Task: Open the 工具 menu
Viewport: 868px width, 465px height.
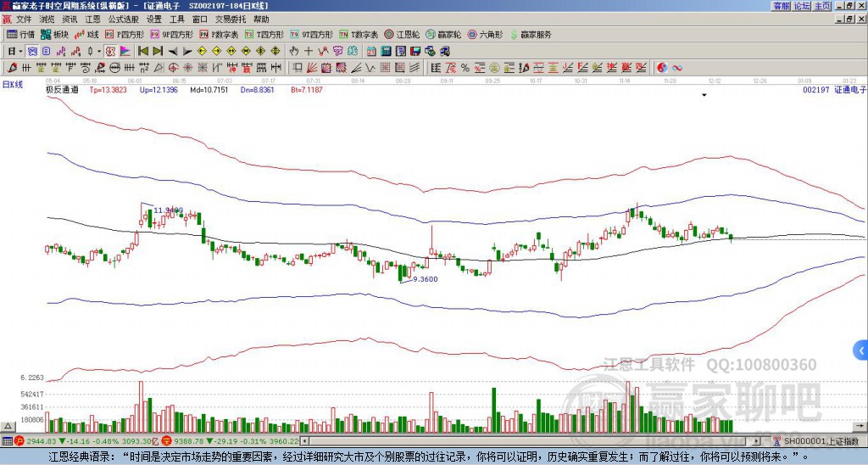Action: tap(176, 20)
